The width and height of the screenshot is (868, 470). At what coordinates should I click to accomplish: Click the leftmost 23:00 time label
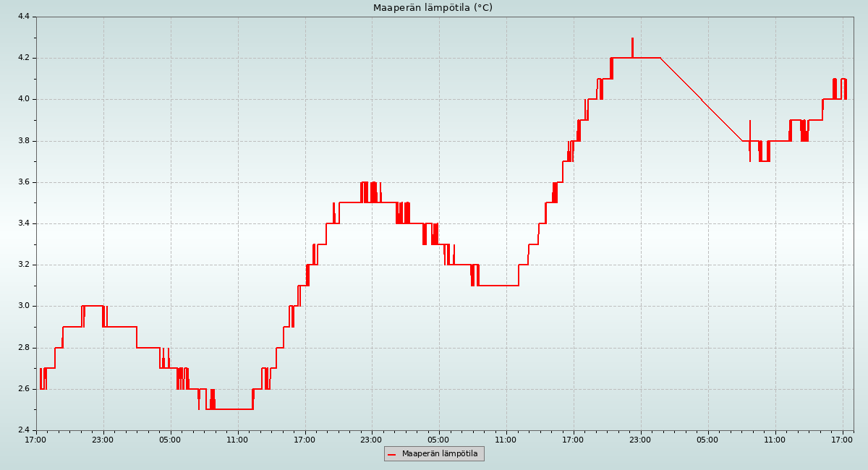point(103,439)
